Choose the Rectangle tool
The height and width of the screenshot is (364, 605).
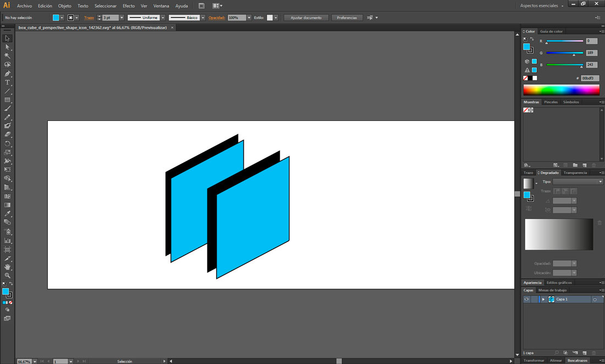(7, 100)
